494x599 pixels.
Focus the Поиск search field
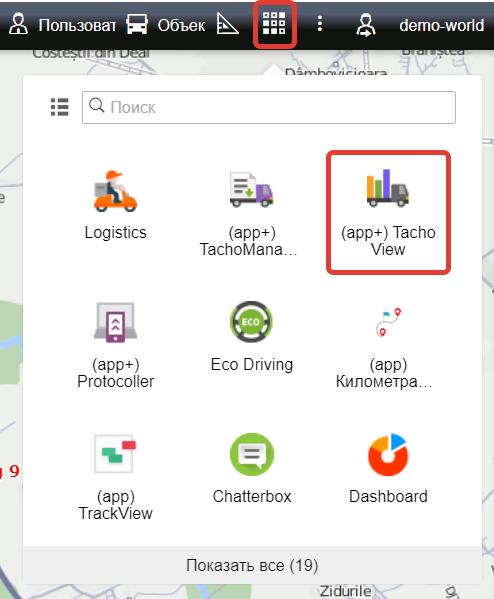click(269, 107)
